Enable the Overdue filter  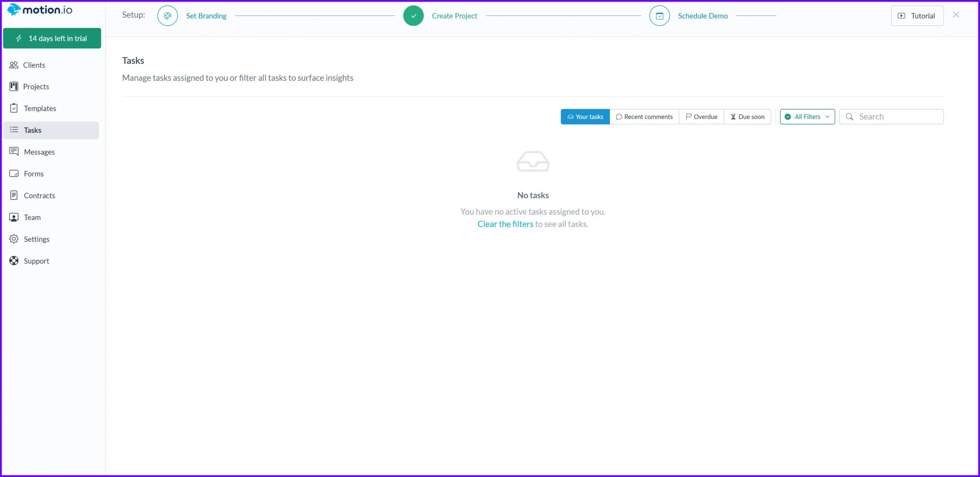[x=701, y=116]
